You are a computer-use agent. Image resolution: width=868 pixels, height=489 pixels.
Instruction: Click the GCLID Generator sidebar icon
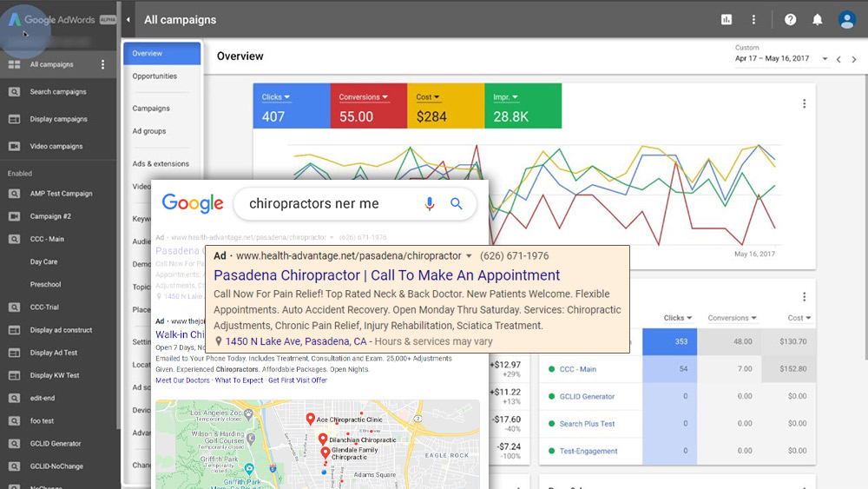15,444
